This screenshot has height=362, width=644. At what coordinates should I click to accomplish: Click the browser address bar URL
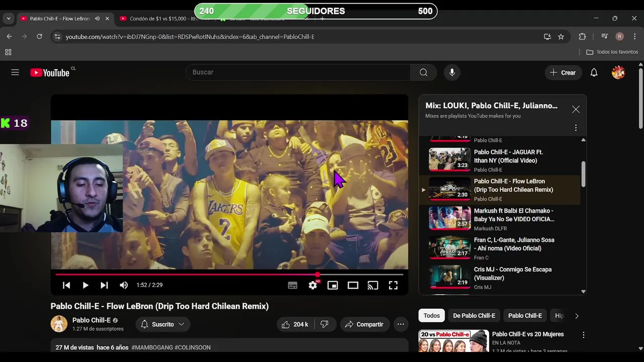point(190,37)
